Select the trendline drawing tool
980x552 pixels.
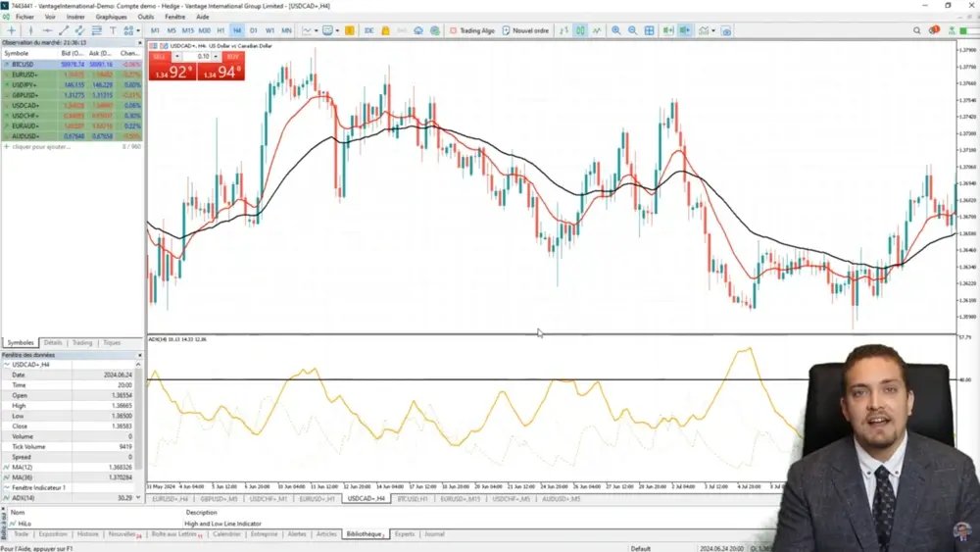64,30
